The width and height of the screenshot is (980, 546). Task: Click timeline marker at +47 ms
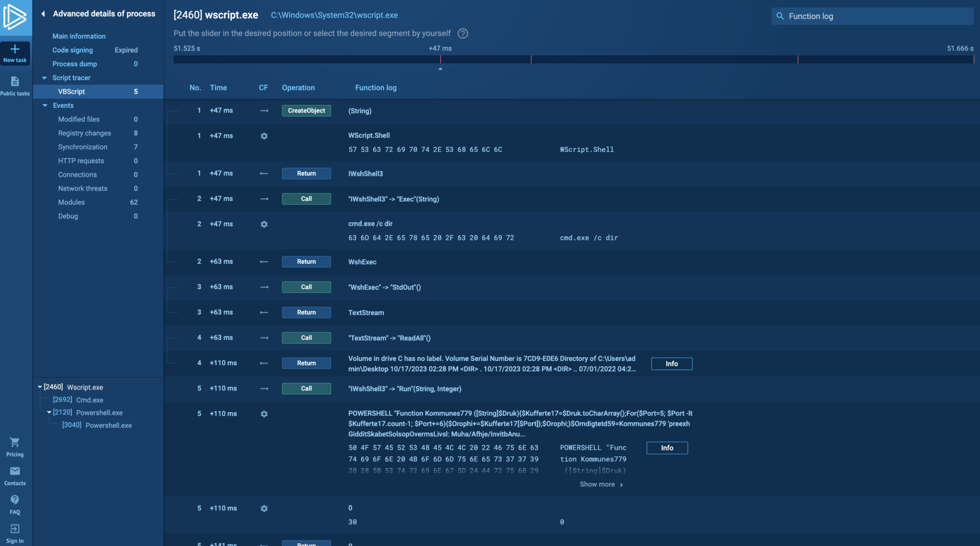coord(440,60)
